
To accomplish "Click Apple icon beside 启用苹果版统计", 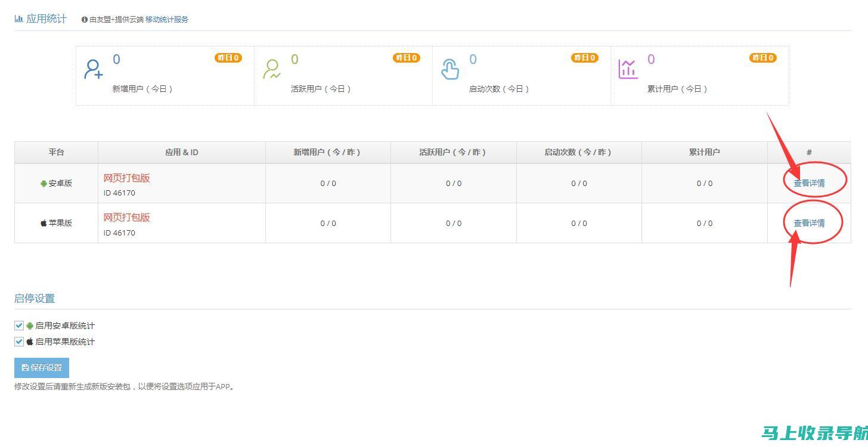I will pos(30,342).
